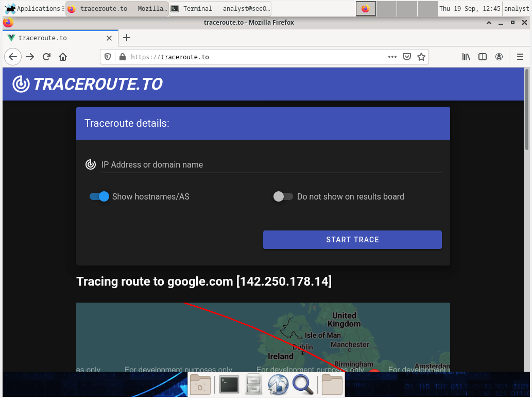Open the Firefox account icon
Screen dimensions: 532x398
point(499,57)
